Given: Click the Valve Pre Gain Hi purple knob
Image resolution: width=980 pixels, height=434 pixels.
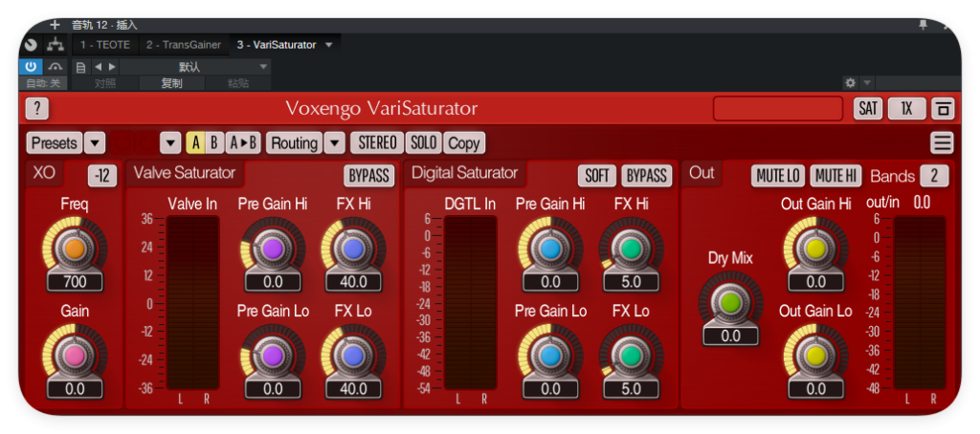Looking at the screenshot, I should point(273,249).
